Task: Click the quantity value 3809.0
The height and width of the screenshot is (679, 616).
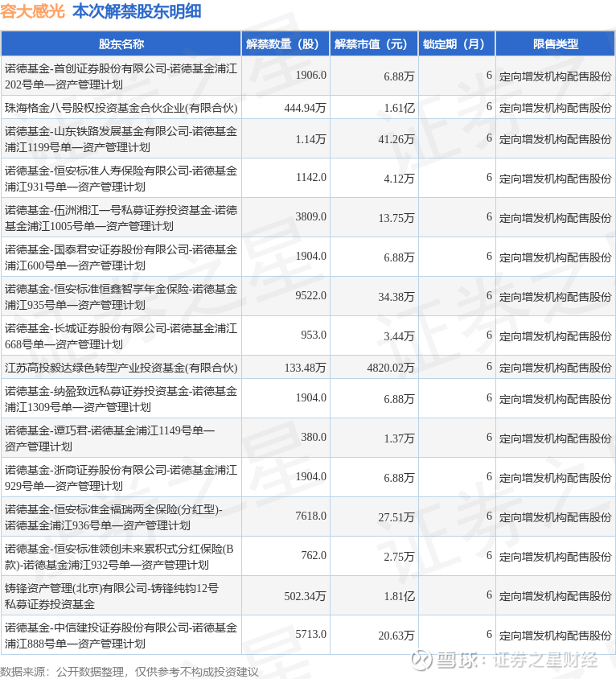Action: click(310, 216)
